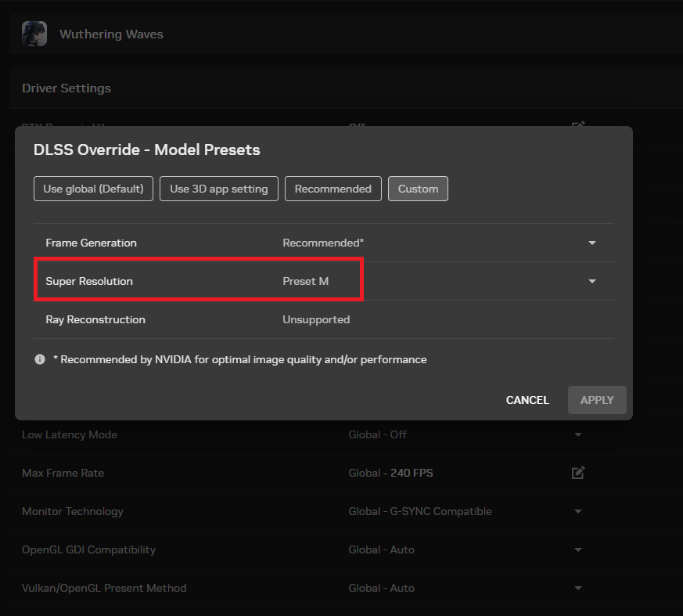Viewport: 683px width, 616px height.
Task: Click the Wuthering Waves title text
Action: (x=112, y=34)
